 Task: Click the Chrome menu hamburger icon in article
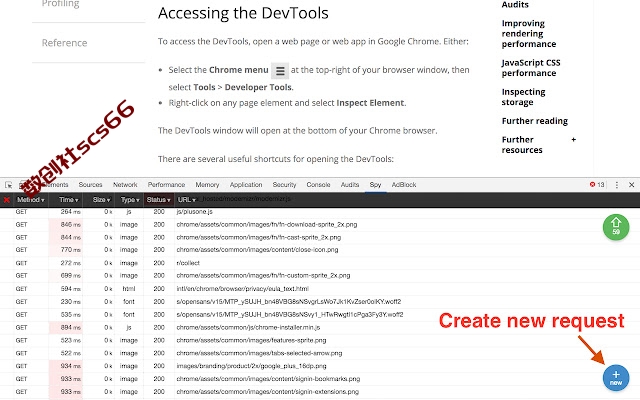coord(280,71)
